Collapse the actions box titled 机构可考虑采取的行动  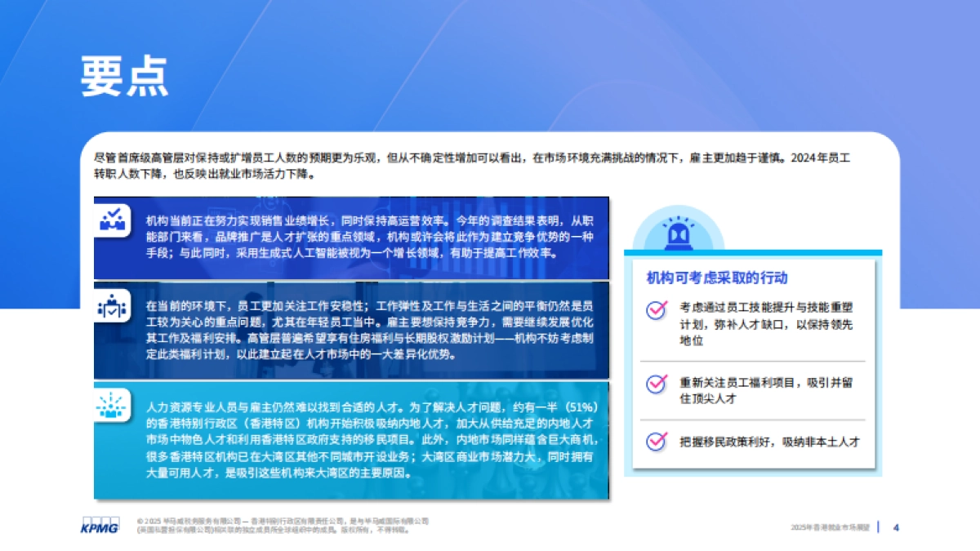coord(717,278)
